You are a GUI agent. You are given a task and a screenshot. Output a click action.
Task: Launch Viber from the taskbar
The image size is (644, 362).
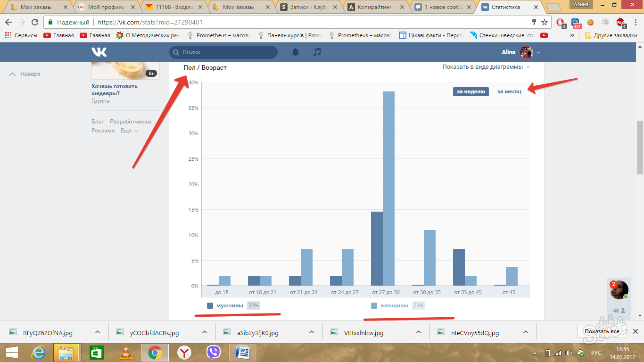tap(214, 353)
